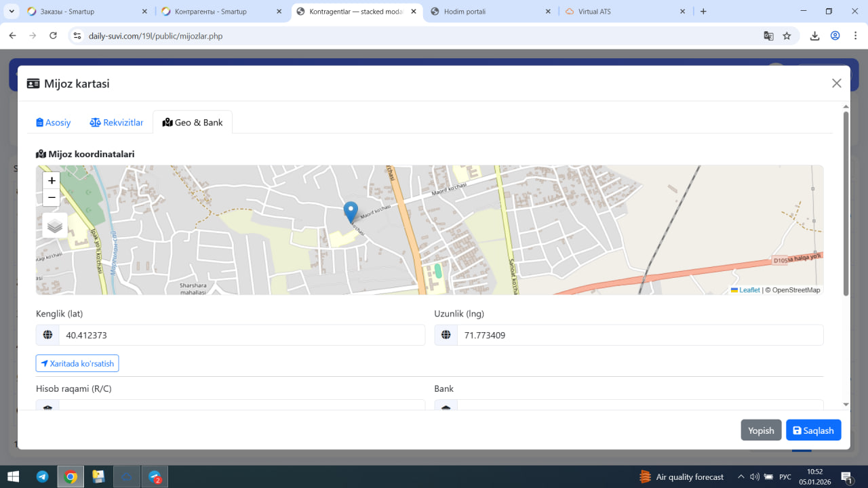Go back to the previous page

pyautogui.click(x=12, y=36)
